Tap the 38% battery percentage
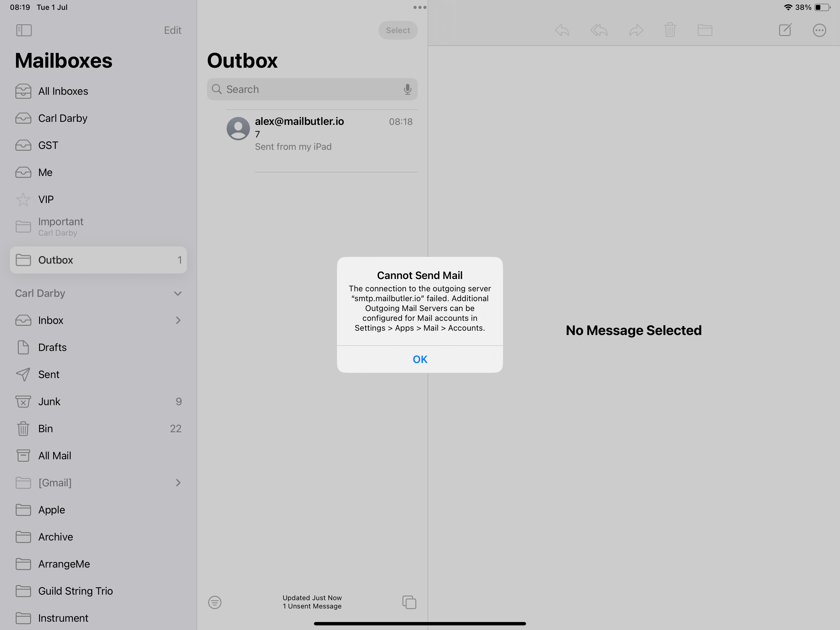The image size is (840, 630). pyautogui.click(x=803, y=7)
